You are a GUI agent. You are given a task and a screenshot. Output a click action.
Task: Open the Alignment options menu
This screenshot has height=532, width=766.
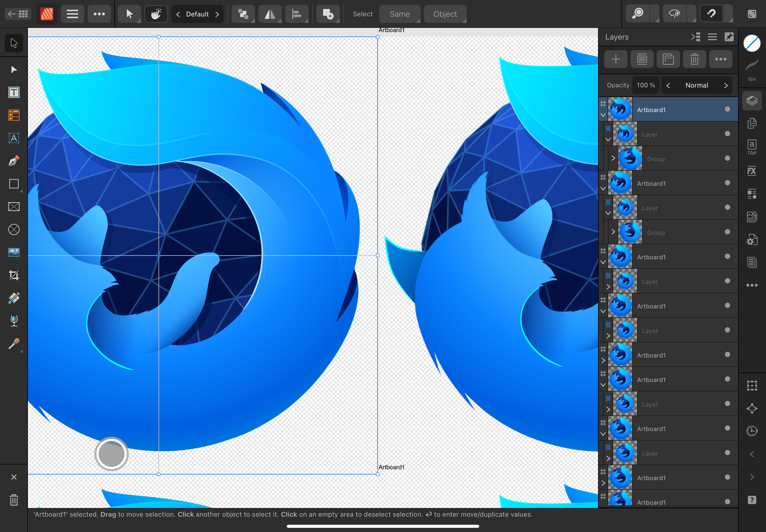(297, 14)
